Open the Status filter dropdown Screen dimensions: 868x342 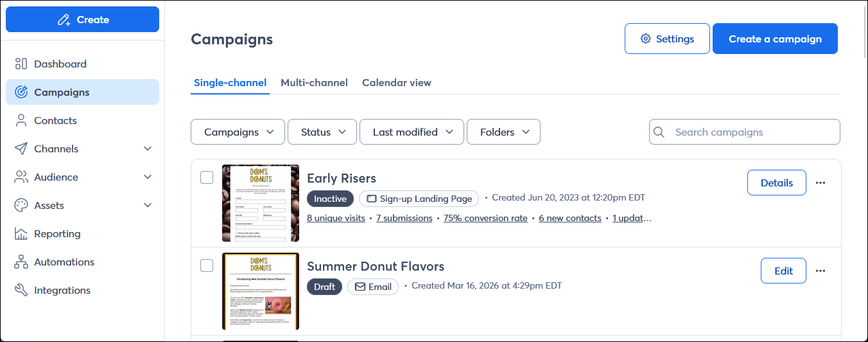coord(322,132)
